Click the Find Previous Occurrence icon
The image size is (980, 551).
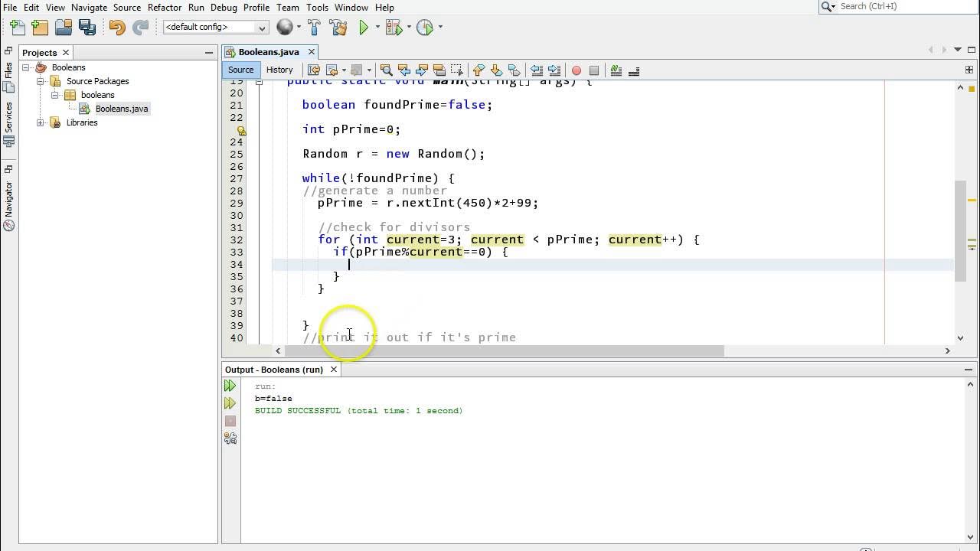[403, 70]
